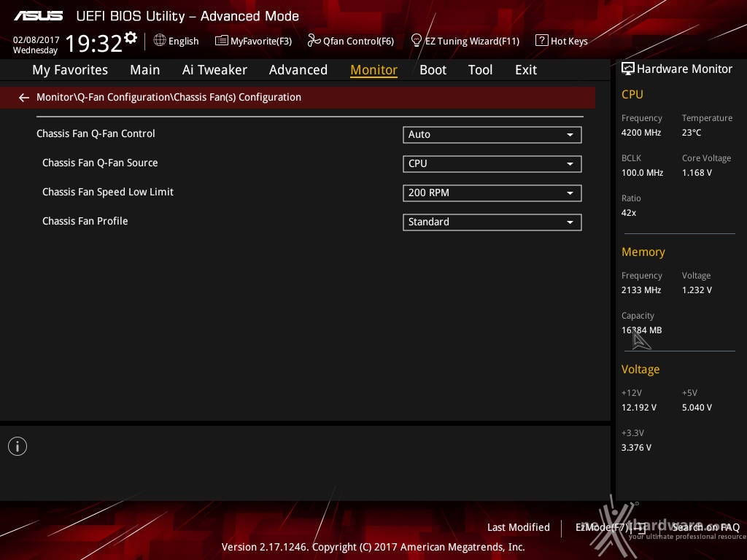Click Last Modified at the bottom
This screenshot has height=560, width=747.
(519, 527)
